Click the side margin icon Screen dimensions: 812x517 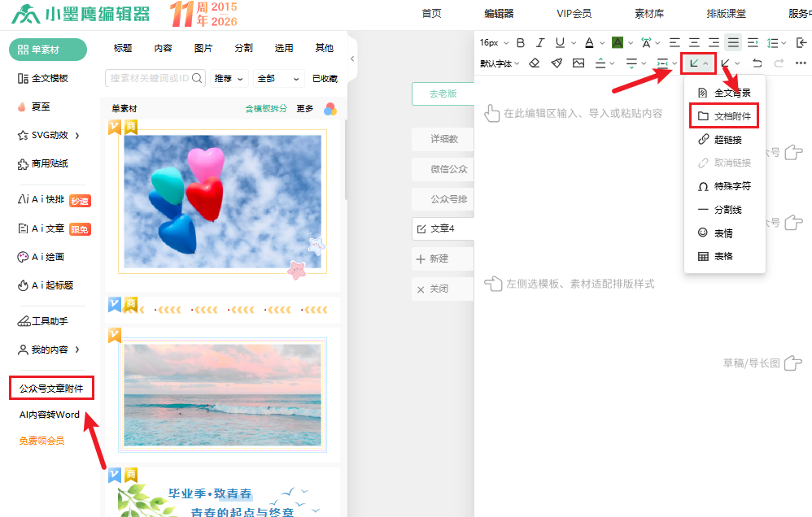(x=662, y=63)
